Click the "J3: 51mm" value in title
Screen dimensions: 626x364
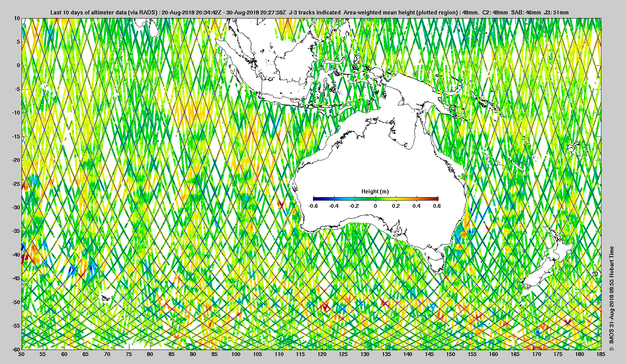556,13
